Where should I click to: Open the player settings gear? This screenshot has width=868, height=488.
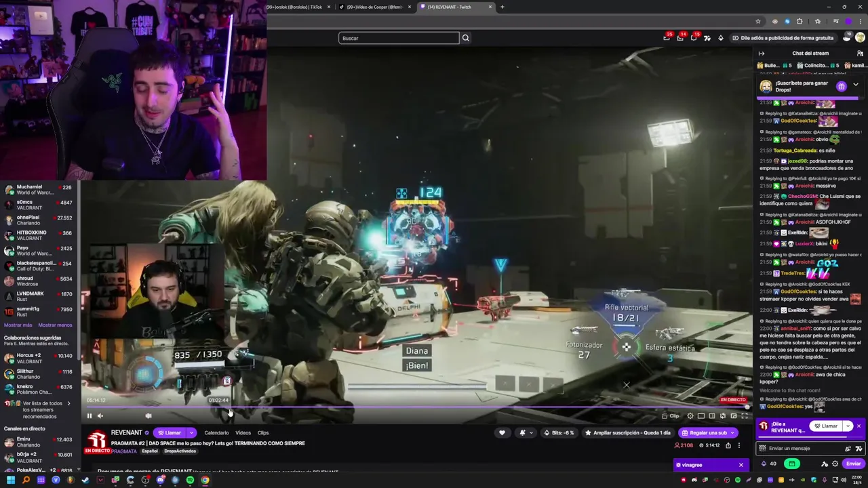click(690, 415)
